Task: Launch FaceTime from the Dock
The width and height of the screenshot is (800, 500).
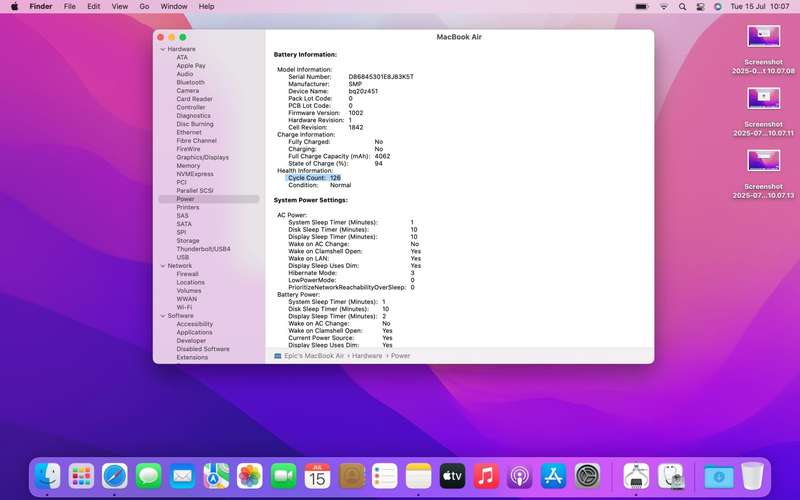Action: coord(283,477)
